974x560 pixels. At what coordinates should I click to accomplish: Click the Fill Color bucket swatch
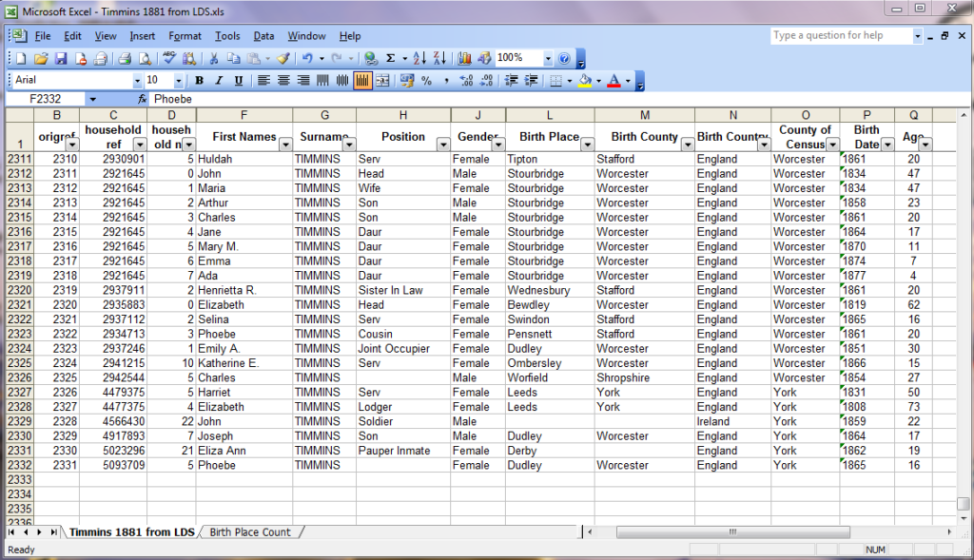pos(584,81)
